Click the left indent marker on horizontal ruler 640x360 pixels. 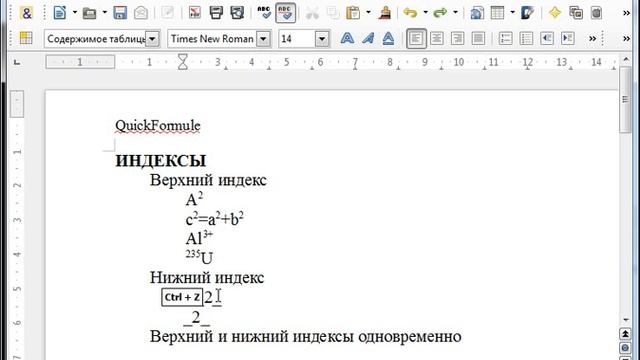coord(183,62)
